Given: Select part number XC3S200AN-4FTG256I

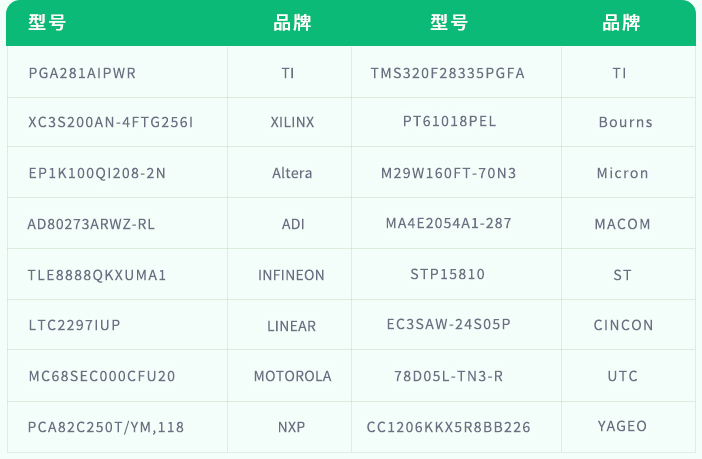Looking at the screenshot, I should tap(111, 122).
